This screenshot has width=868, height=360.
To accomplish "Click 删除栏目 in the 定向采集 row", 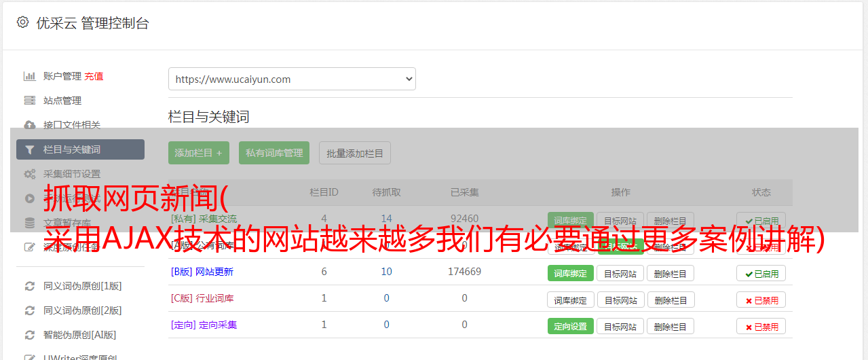I will (x=671, y=327).
